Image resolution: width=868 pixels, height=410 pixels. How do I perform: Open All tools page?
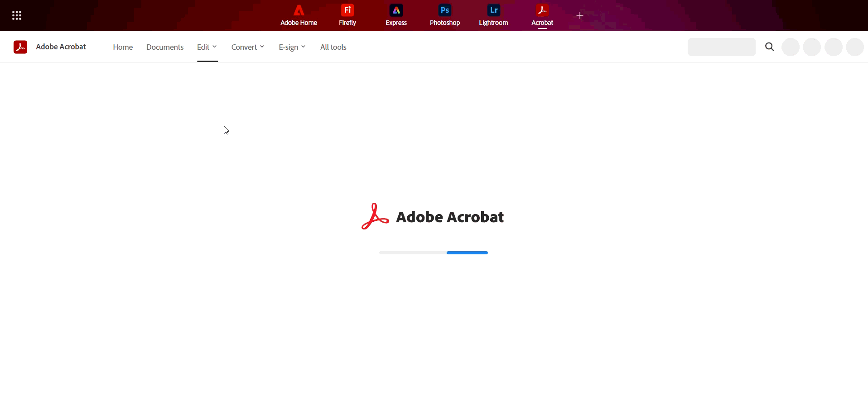(333, 47)
